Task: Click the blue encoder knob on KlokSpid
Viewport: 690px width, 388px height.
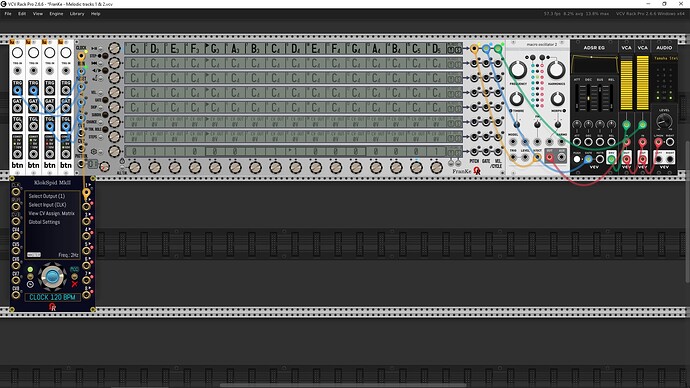Action: point(52,277)
